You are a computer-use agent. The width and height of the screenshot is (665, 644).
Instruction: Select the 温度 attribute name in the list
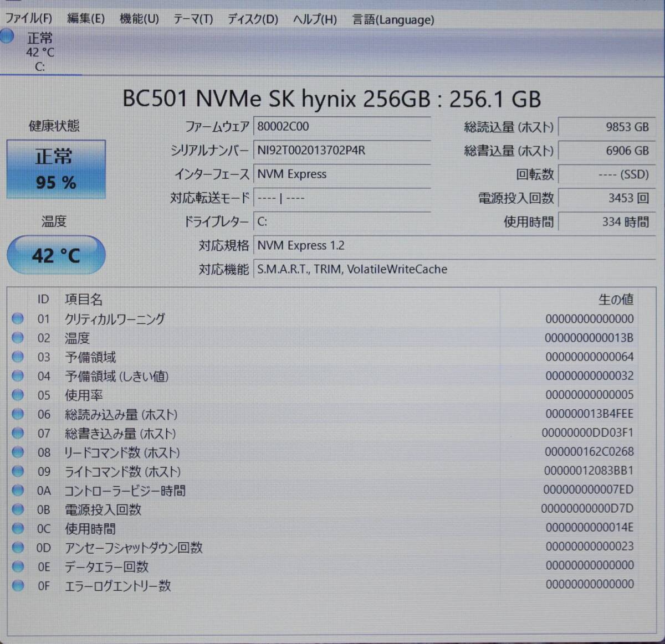77,338
